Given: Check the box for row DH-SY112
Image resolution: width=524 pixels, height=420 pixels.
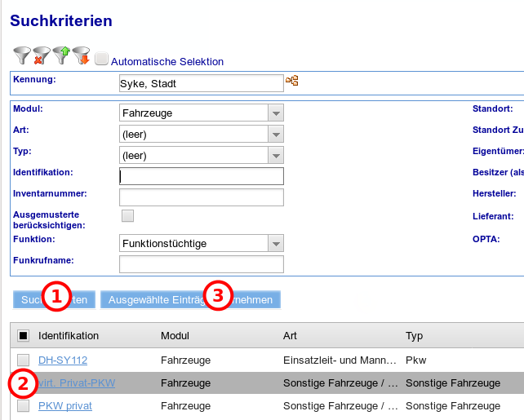Looking at the screenshot, I should (x=23, y=360).
